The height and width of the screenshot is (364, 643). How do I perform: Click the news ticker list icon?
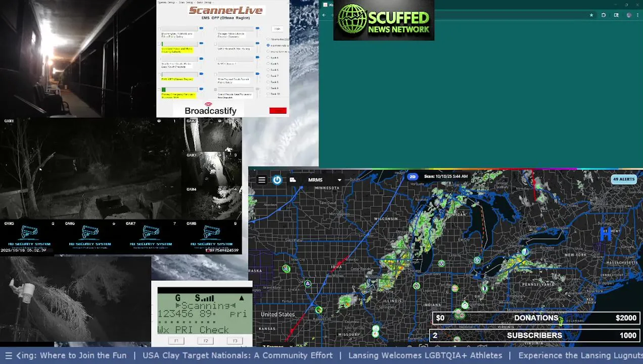[x=8, y=355]
